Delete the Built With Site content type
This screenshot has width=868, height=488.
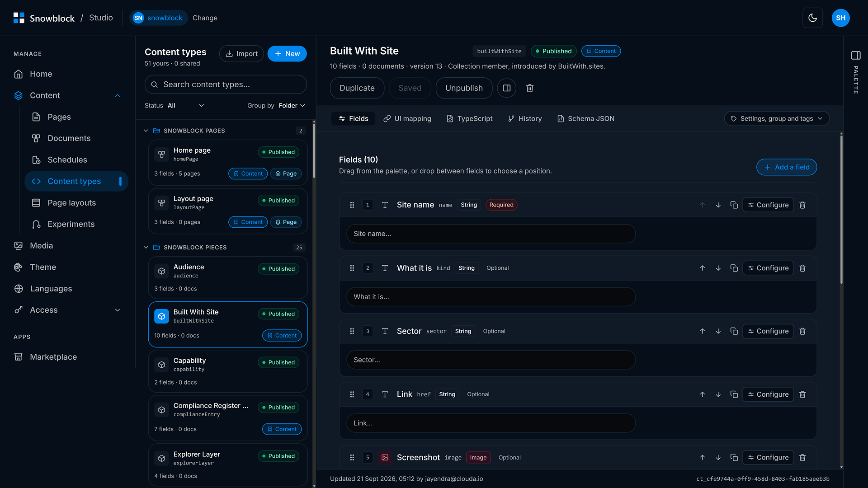(530, 88)
